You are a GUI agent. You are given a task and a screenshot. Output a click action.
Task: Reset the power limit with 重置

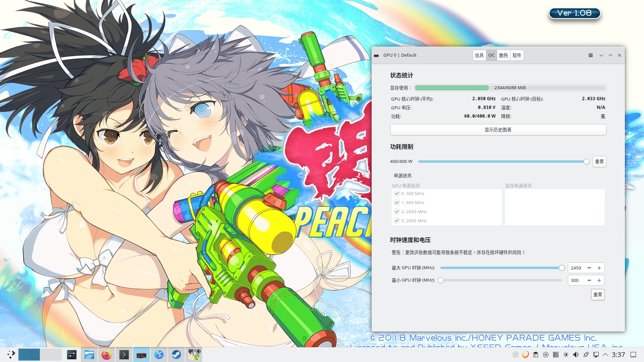599,162
